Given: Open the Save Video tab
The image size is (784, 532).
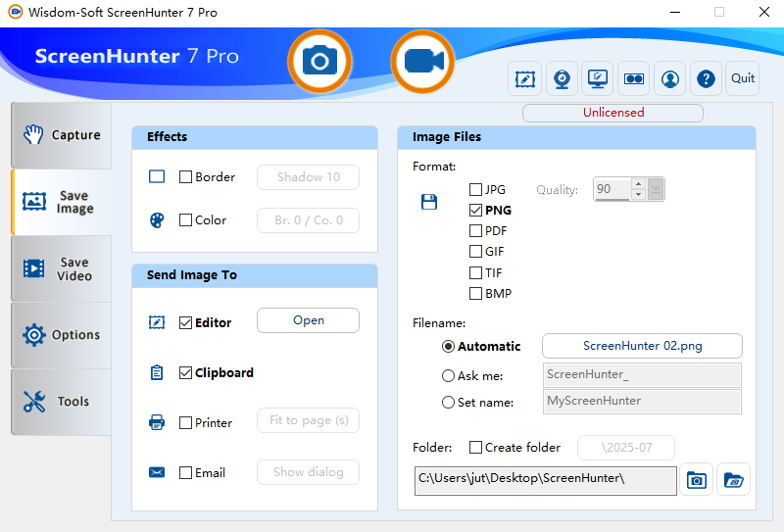Looking at the screenshot, I should click(62, 269).
